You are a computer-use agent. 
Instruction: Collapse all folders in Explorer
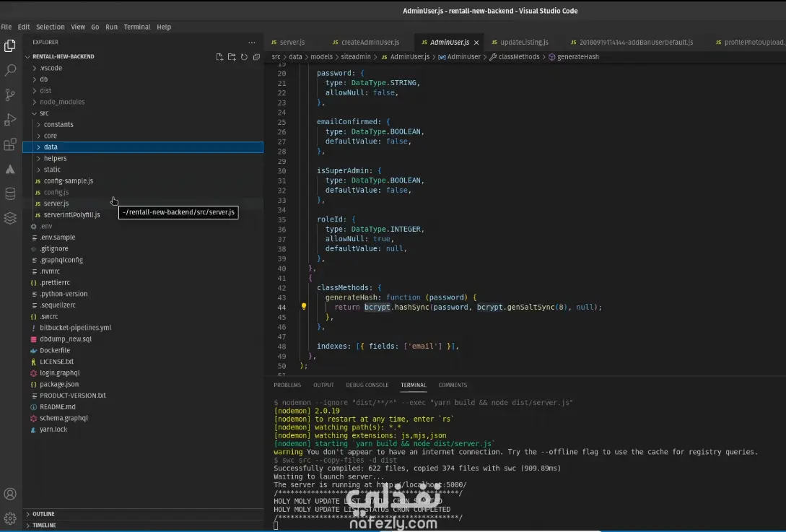[x=256, y=57]
